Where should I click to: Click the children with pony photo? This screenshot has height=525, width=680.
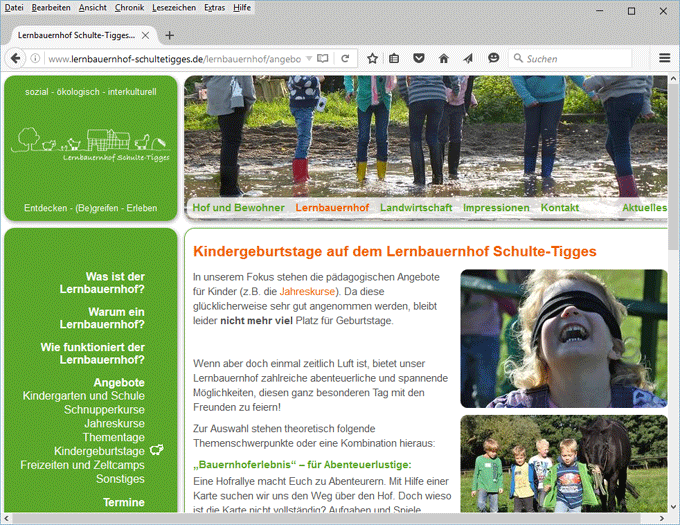point(563,463)
